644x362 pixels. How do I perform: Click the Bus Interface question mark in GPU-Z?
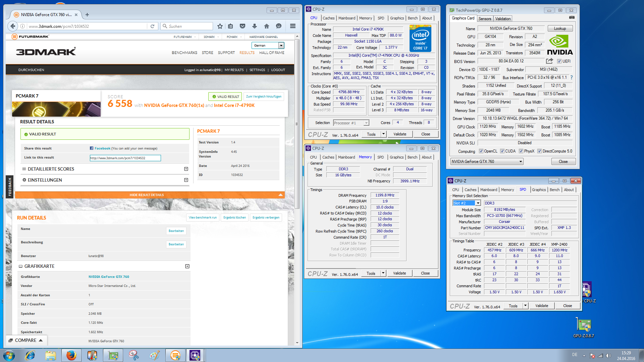(x=572, y=77)
